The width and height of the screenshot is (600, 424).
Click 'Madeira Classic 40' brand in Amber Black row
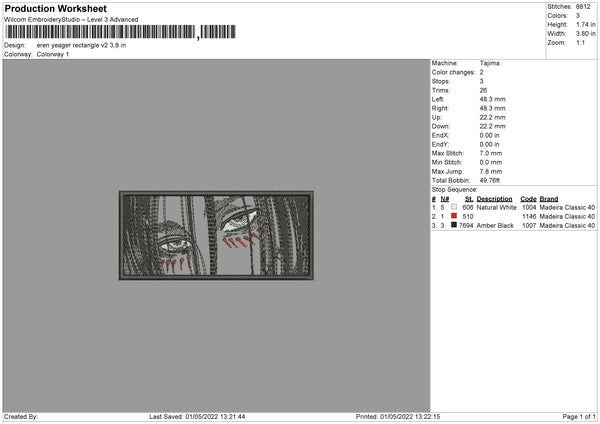tap(567, 225)
